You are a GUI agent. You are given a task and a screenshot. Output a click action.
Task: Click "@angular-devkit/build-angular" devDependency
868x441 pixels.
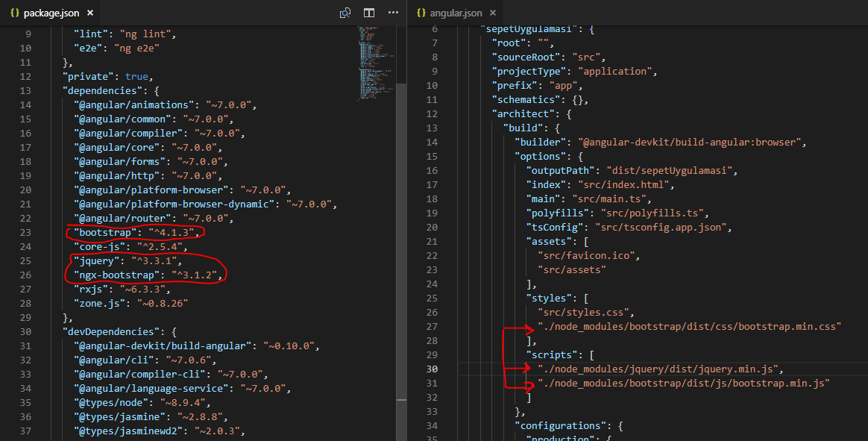pyautogui.click(x=163, y=346)
